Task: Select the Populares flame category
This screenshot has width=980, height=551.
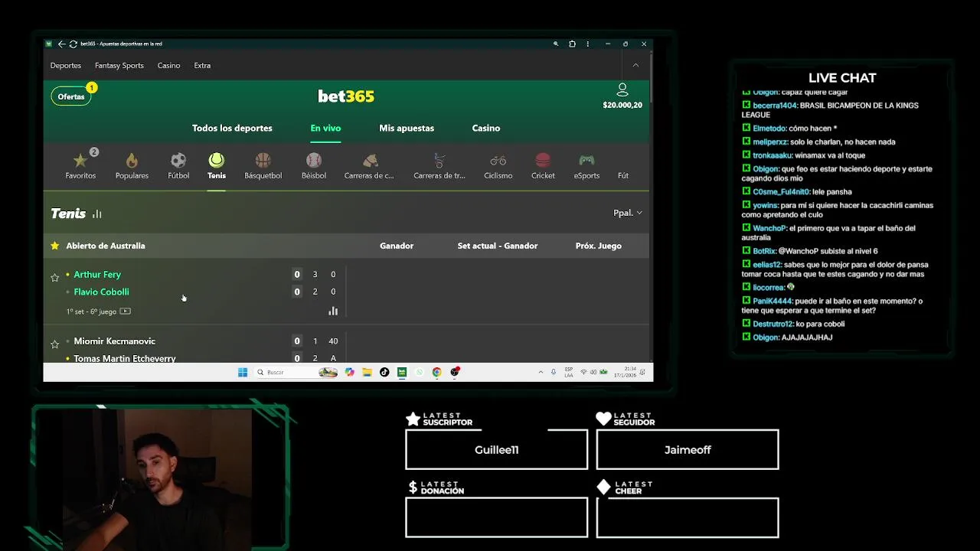Action: pyautogui.click(x=132, y=165)
